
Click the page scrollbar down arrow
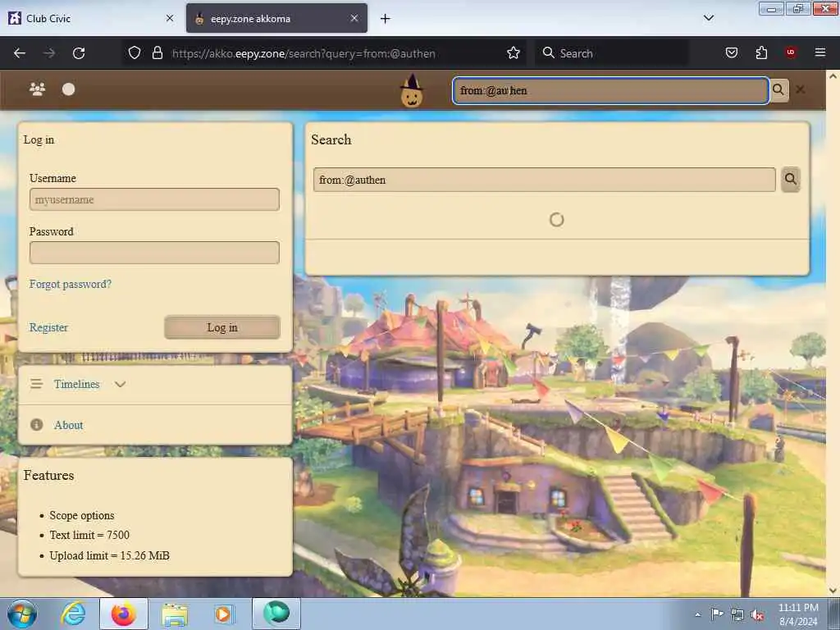point(833,591)
